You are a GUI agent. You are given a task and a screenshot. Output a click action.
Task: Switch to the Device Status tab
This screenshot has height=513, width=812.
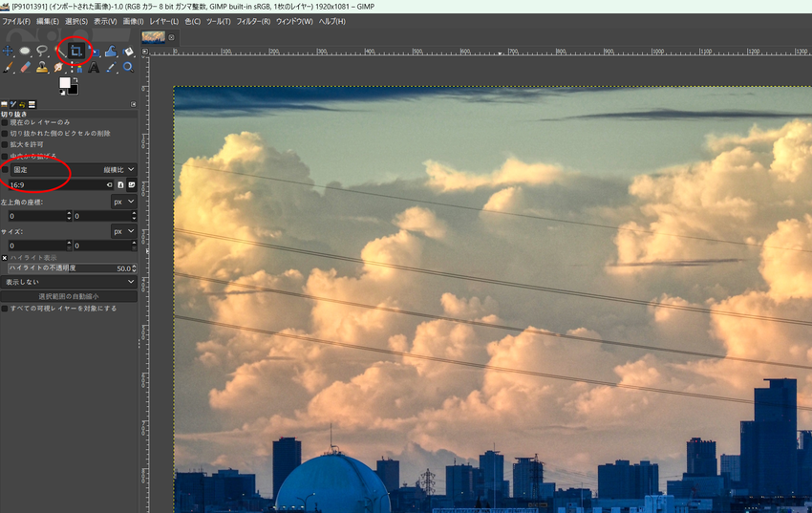[x=13, y=104]
